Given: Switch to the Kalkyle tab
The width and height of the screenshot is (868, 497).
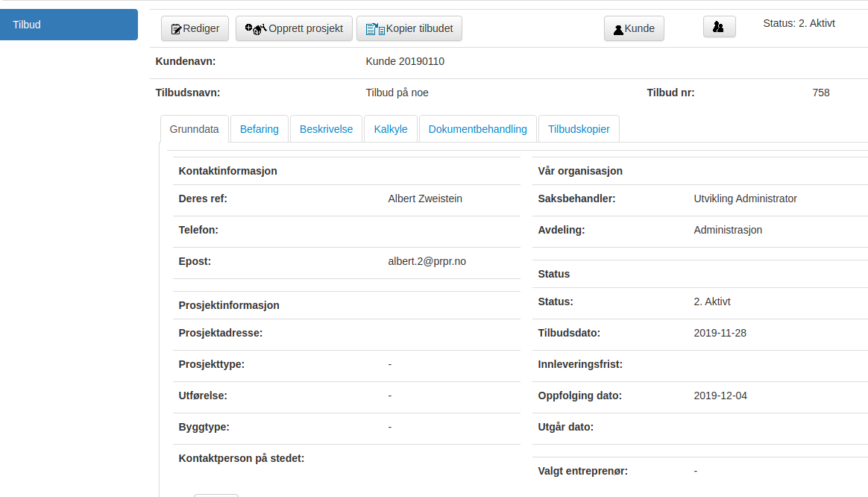Looking at the screenshot, I should click(390, 129).
